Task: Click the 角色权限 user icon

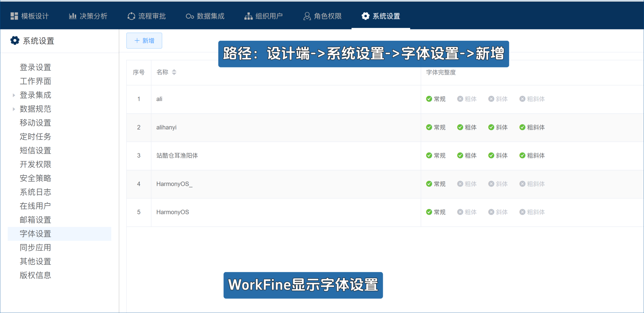Action: [307, 16]
